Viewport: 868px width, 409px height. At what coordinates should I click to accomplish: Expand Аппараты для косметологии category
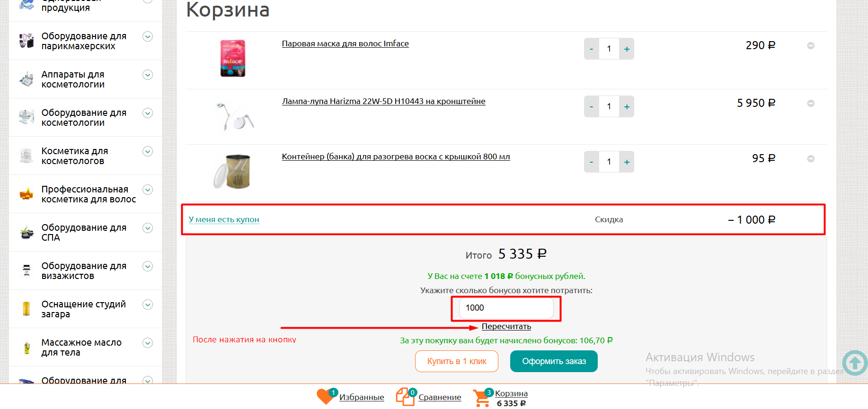[x=148, y=75]
